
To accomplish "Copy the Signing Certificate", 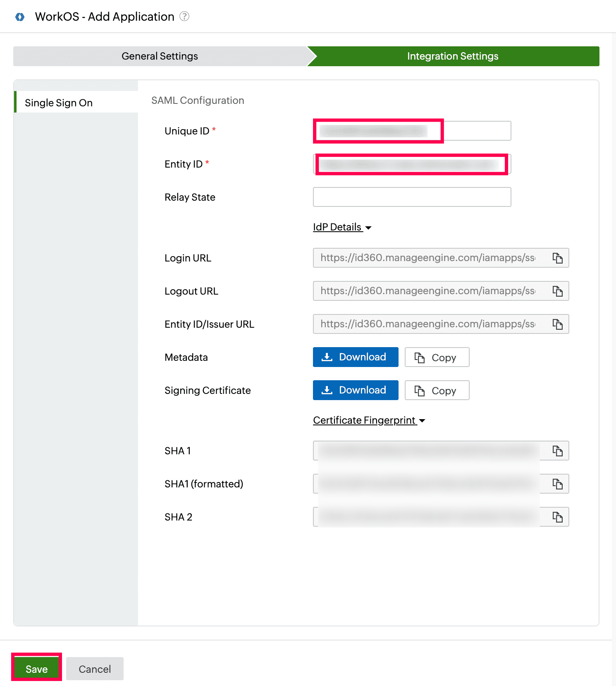I will click(437, 390).
